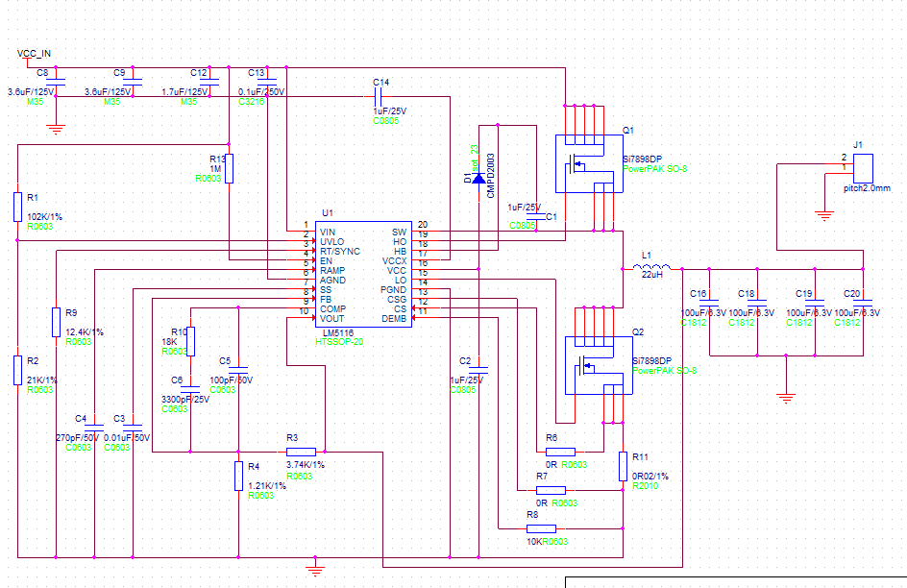Select the L1 inductor symbol
Screen dimensions: 907x588
point(651,267)
